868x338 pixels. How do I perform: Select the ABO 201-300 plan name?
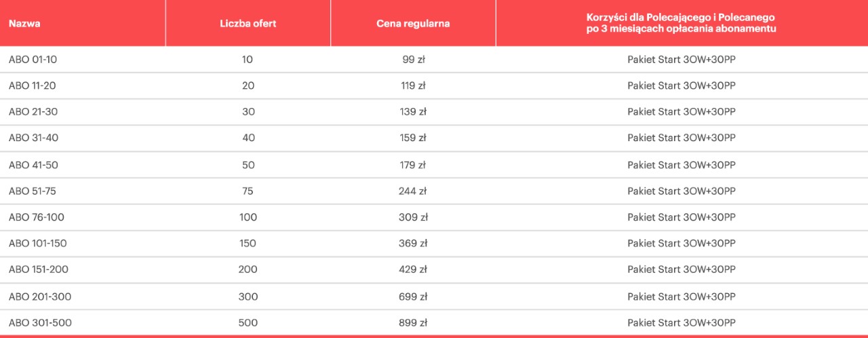(40, 297)
